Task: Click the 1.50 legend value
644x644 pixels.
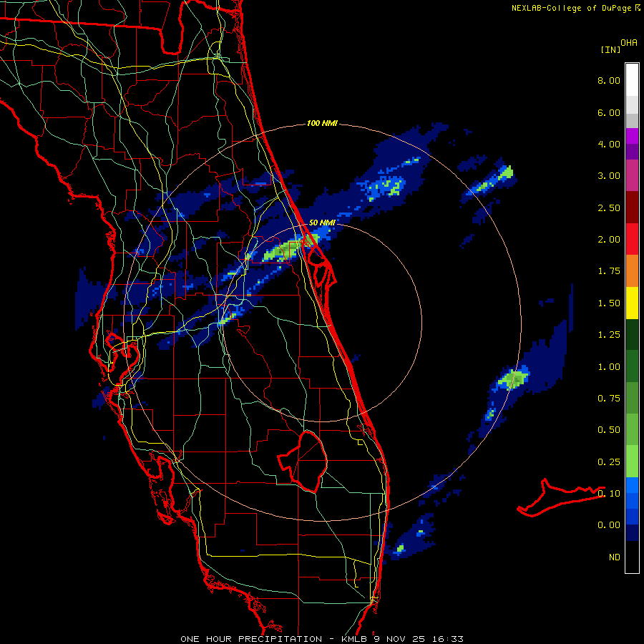Action: click(609, 303)
